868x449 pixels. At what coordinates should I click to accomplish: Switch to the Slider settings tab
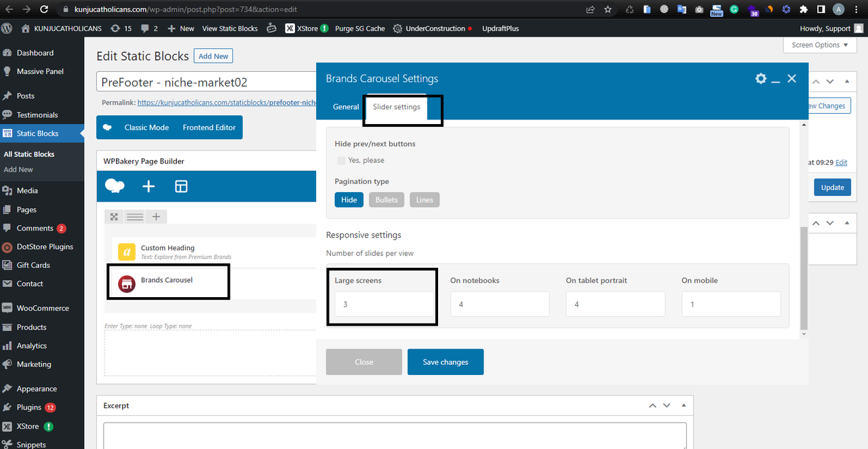click(397, 107)
